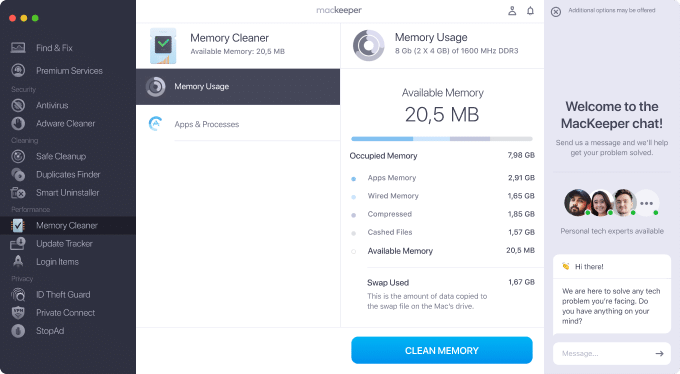Screen dimensions: 680x374
Task: Open Find & Fix in sidebar
Action: (x=54, y=48)
